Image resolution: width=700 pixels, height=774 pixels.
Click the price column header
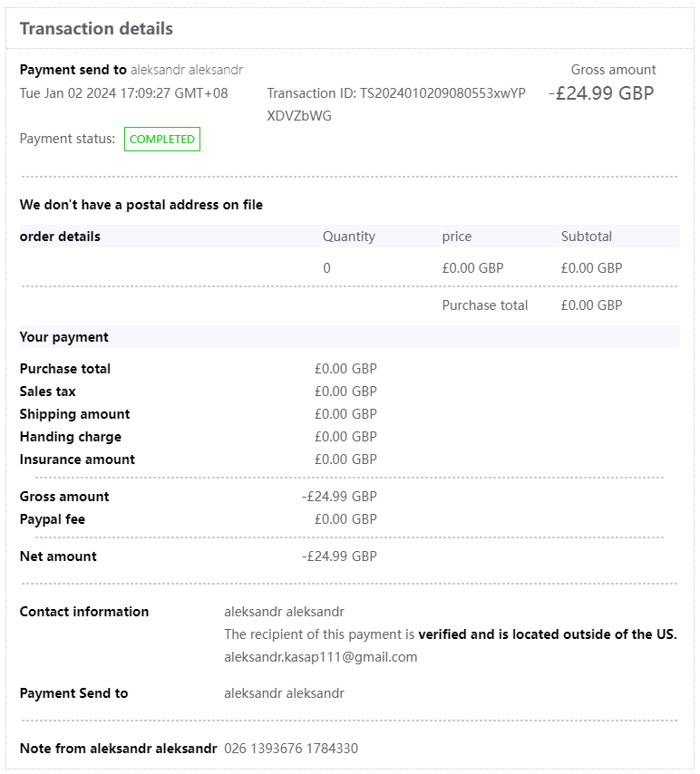(x=457, y=237)
